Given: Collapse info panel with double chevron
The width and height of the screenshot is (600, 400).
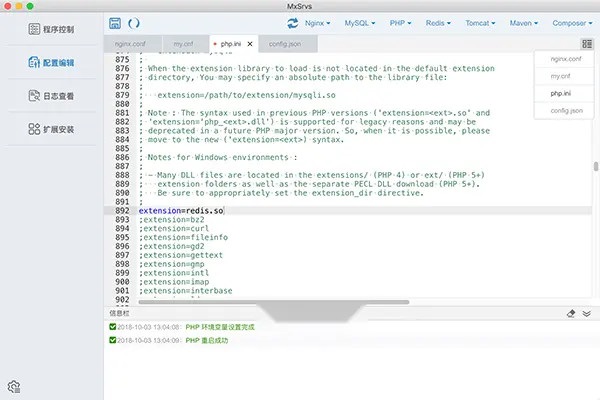Looking at the screenshot, I should point(587,314).
